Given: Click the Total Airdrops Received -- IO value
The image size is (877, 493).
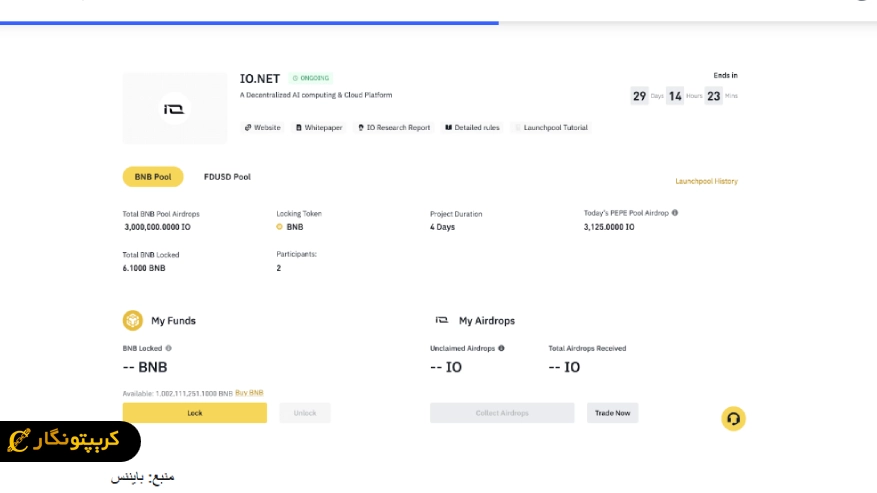Looking at the screenshot, I should (564, 367).
